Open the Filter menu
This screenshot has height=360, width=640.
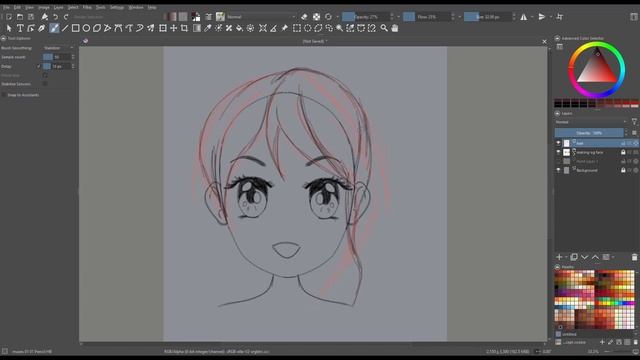87,7
